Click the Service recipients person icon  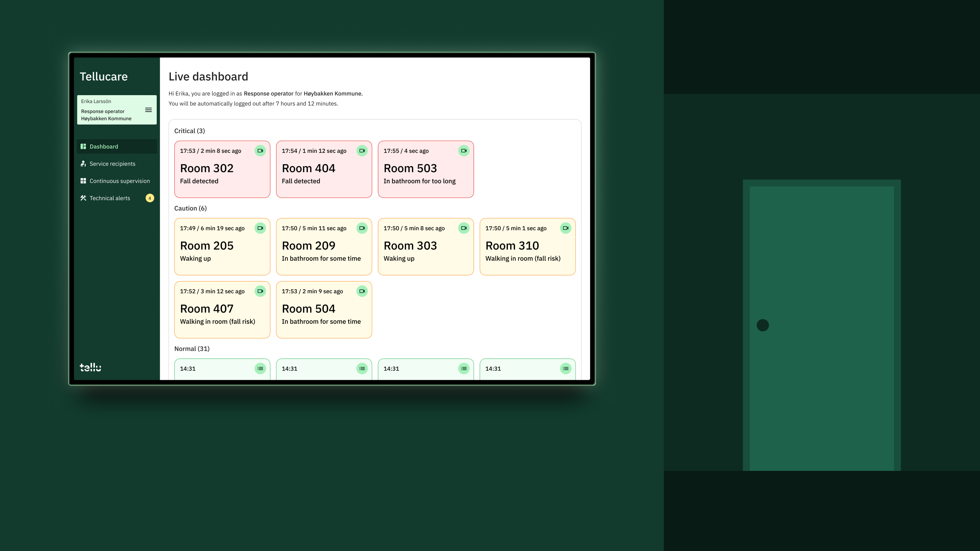pos(83,164)
